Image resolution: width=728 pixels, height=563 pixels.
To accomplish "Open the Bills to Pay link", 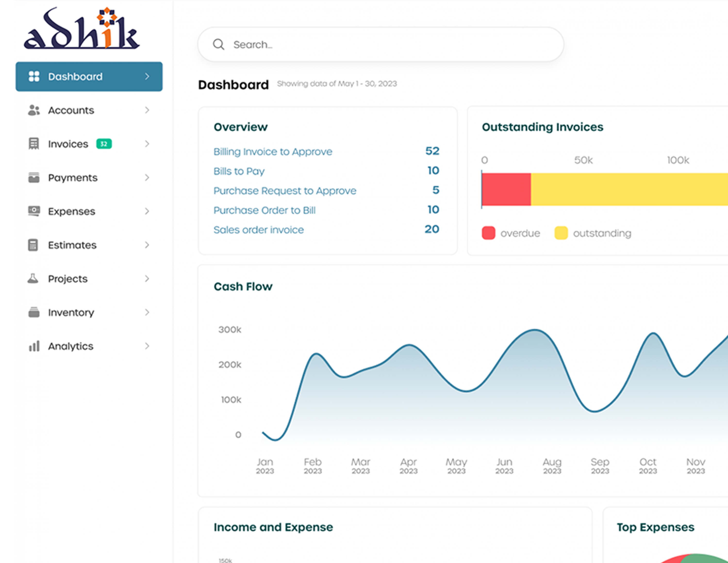I will click(x=239, y=171).
